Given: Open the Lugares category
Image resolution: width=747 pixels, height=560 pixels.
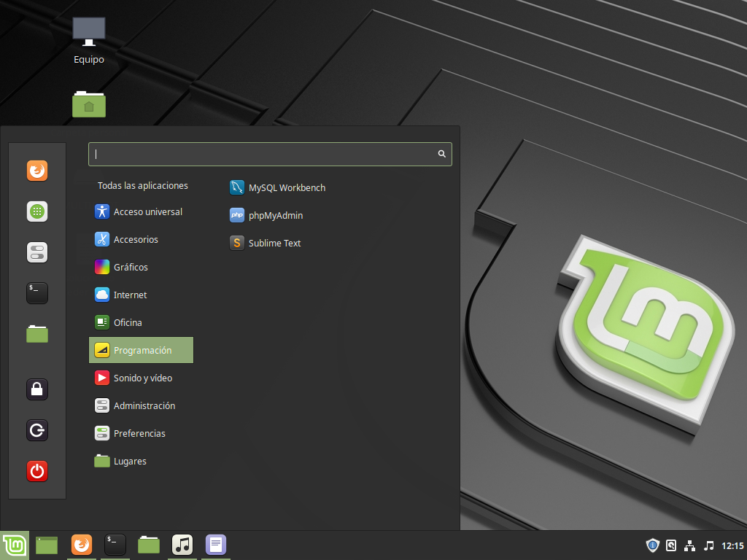Looking at the screenshot, I should pyautogui.click(x=141, y=461).
